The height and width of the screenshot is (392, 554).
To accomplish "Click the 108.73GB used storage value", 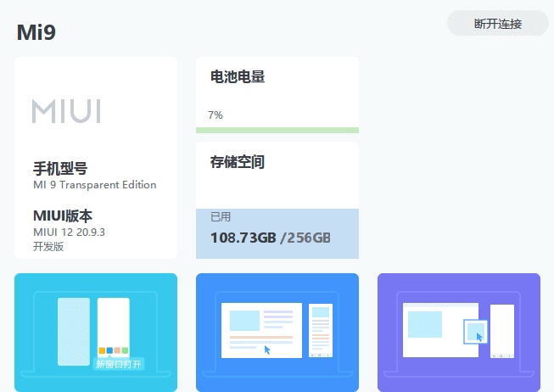I will click(x=243, y=237).
